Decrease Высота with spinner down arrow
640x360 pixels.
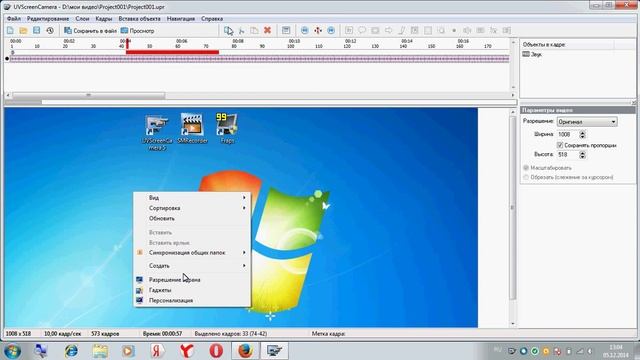point(582,157)
